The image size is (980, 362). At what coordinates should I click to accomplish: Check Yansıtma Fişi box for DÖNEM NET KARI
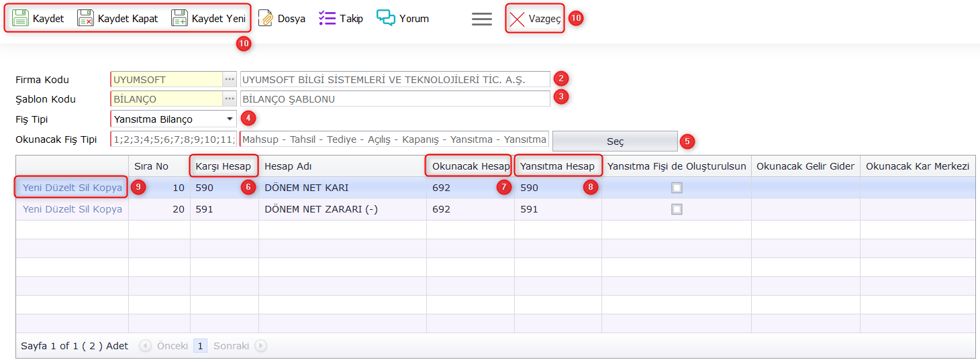point(677,188)
